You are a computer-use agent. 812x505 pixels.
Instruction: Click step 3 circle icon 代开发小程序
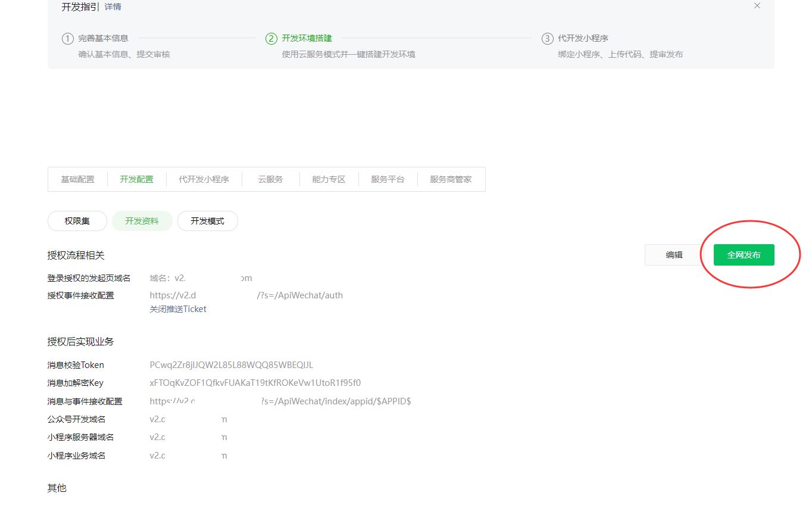pyautogui.click(x=547, y=39)
